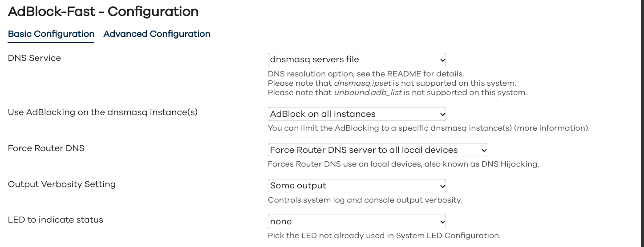
Task: Click the Force Router DNS label
Action: pyautogui.click(x=46, y=148)
